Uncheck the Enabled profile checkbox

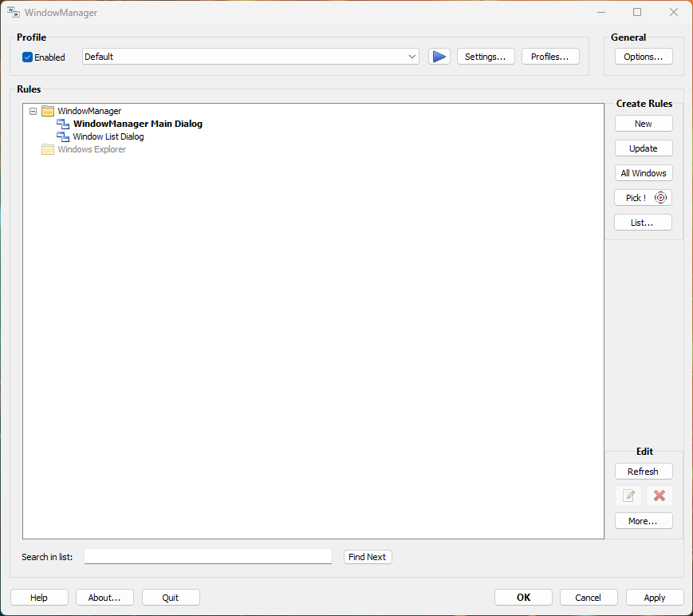(x=27, y=57)
